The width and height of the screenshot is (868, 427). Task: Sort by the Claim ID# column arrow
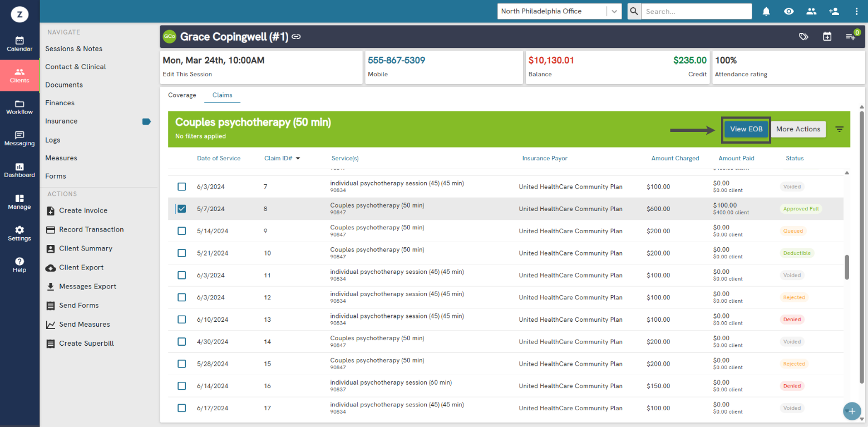point(298,159)
